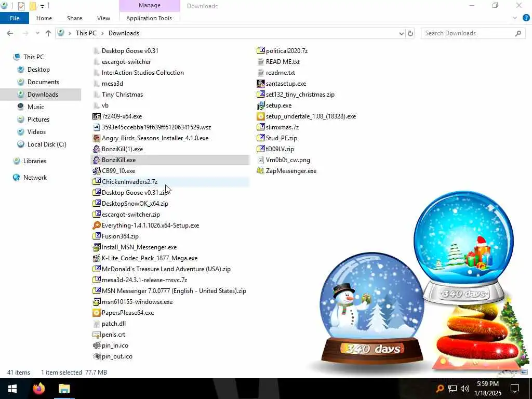Select the Install_MSN_Messenger.exe icon
532x399 pixels.
[96, 247]
